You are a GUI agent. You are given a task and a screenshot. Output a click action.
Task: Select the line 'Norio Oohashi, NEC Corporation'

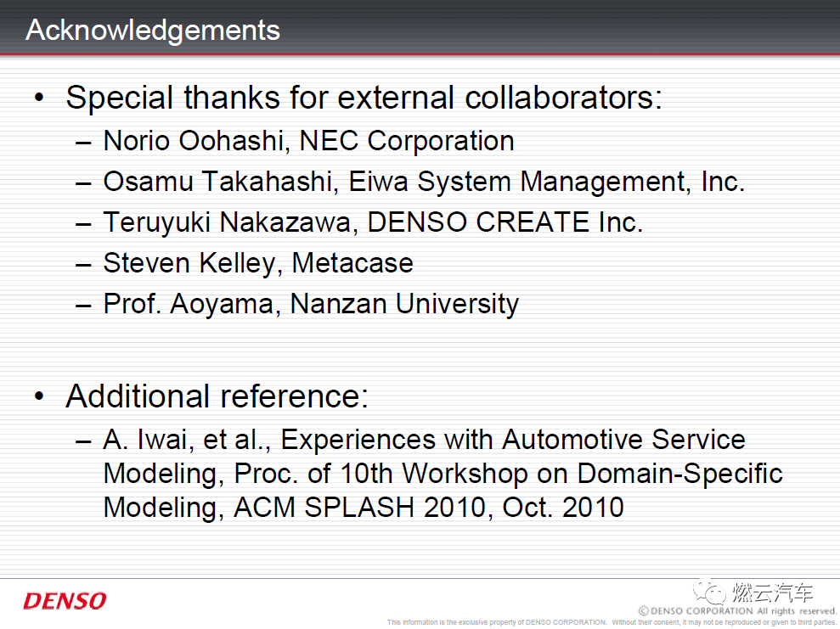coord(308,141)
